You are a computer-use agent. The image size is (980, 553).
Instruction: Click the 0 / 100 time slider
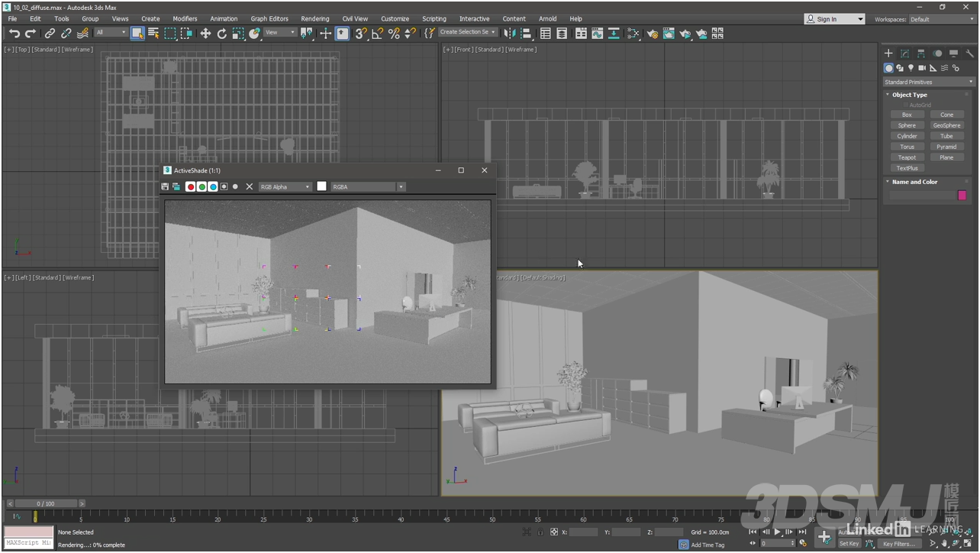46,503
